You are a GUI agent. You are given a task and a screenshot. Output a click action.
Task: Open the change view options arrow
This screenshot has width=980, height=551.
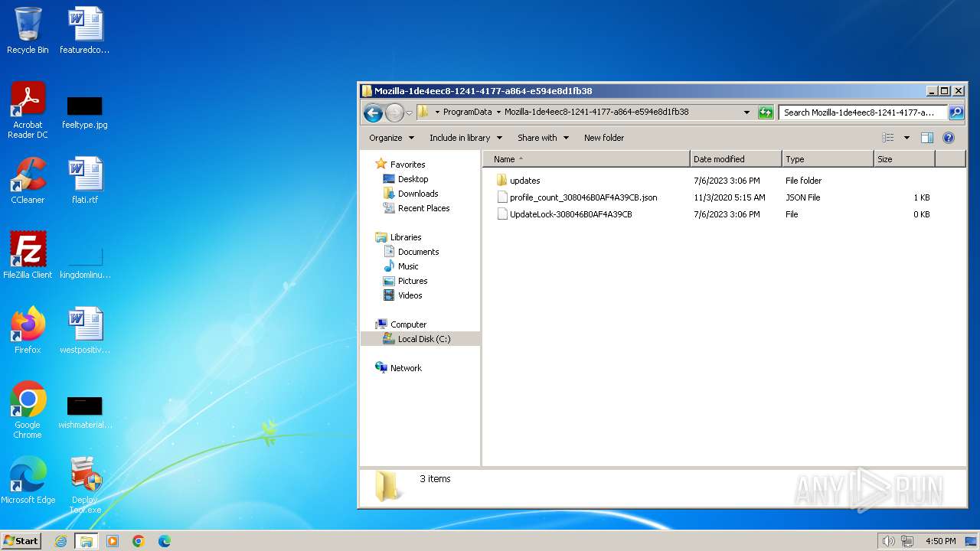(x=906, y=138)
